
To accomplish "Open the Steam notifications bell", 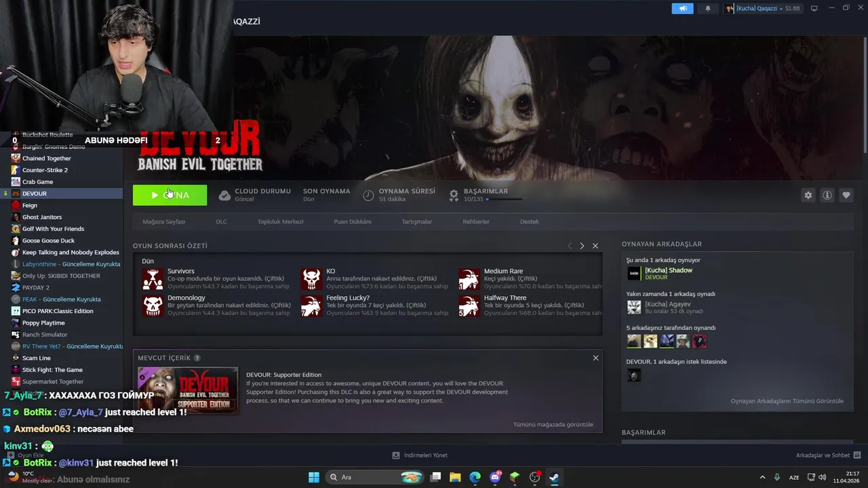I will [708, 8].
